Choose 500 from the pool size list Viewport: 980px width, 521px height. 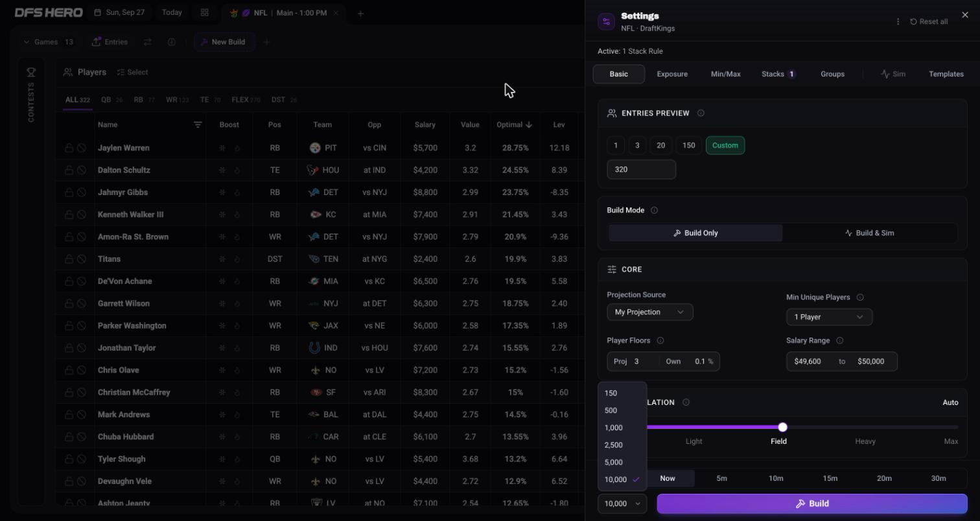coord(622,410)
